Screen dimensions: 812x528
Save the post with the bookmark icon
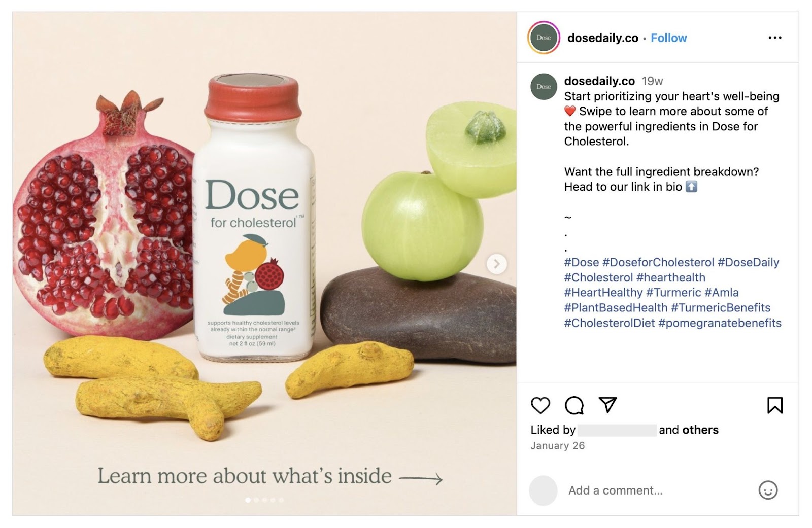773,405
